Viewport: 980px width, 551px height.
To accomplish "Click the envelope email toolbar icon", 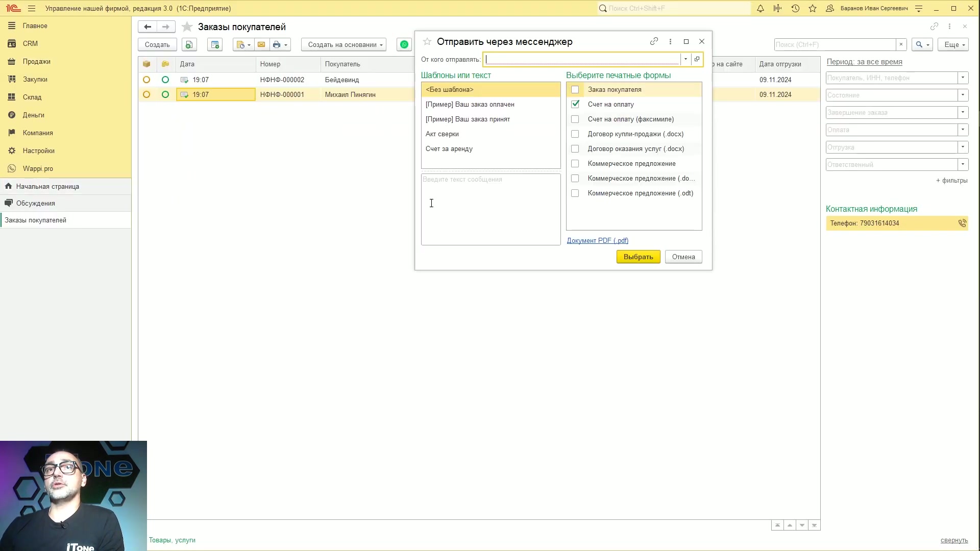I will (261, 45).
